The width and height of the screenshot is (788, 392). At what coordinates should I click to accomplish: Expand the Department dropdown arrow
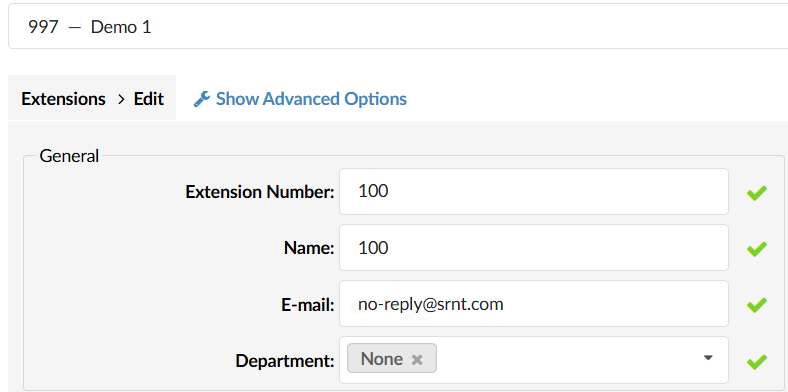point(708,358)
